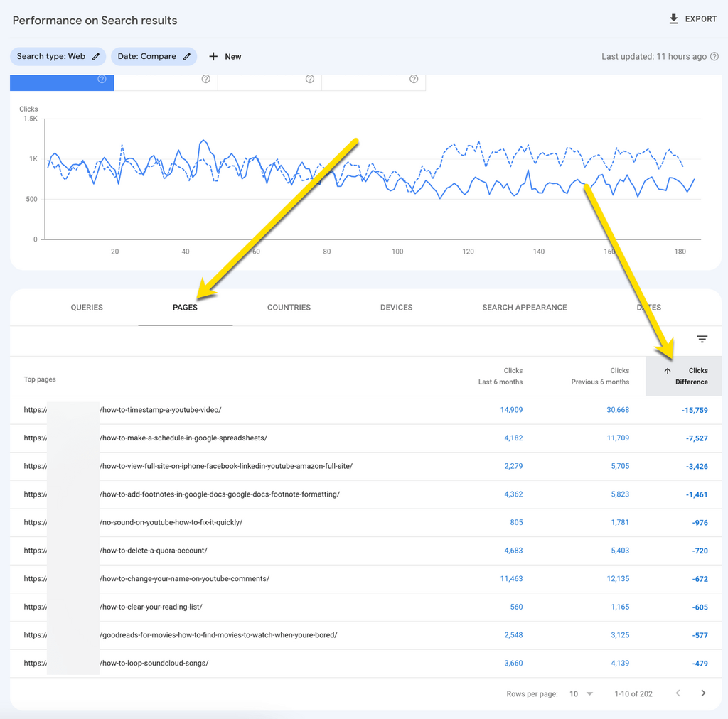Sort by Clicks Difference column arrow
The image size is (728, 719).
tap(668, 371)
